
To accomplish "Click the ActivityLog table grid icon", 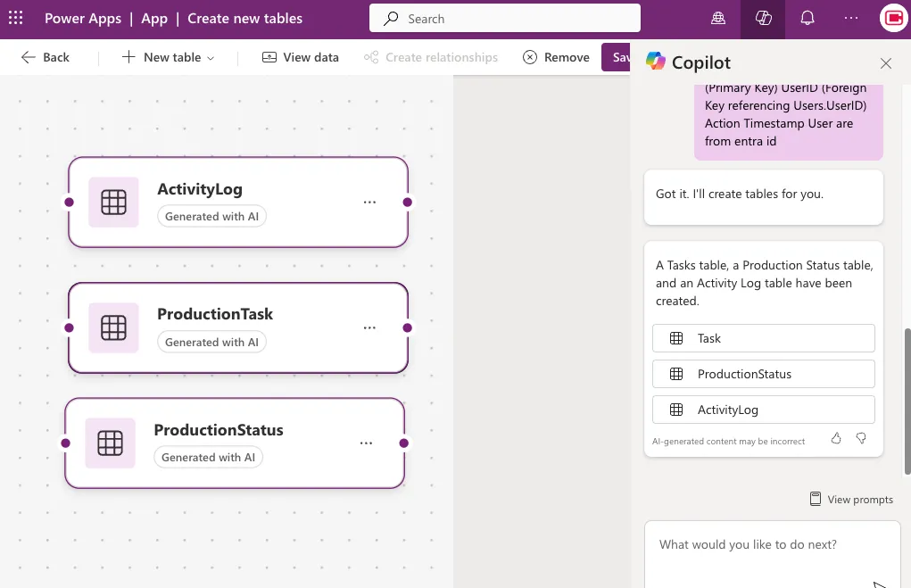I will [x=113, y=203].
